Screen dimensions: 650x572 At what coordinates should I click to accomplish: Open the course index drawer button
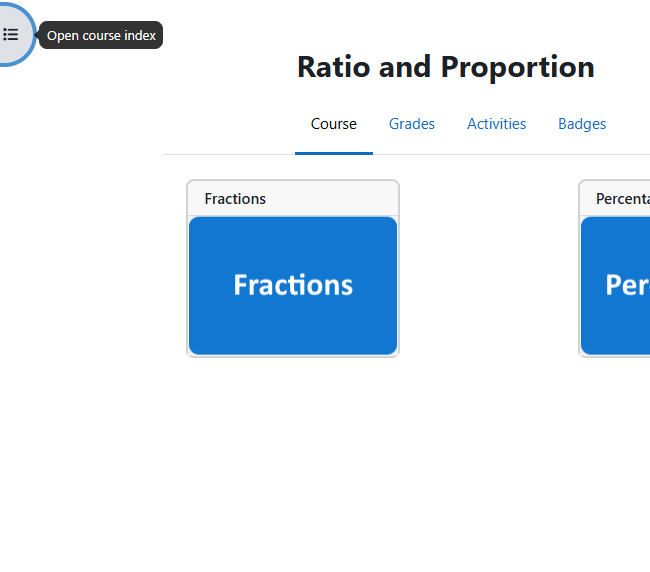point(12,34)
